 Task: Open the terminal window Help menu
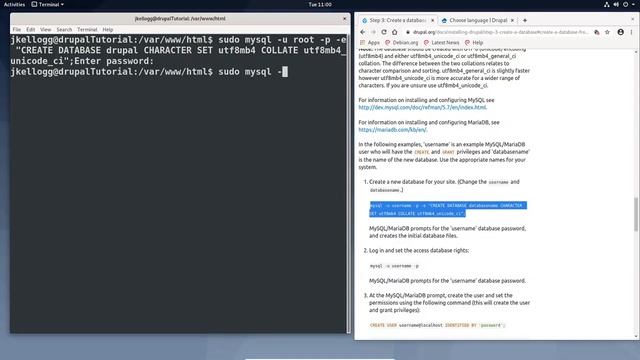pos(108,29)
